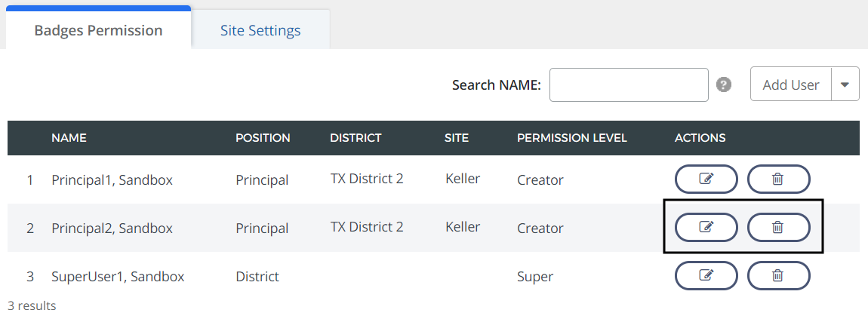Select the Principal1, Sandbox name cell
The width and height of the screenshot is (868, 319).
pos(112,180)
